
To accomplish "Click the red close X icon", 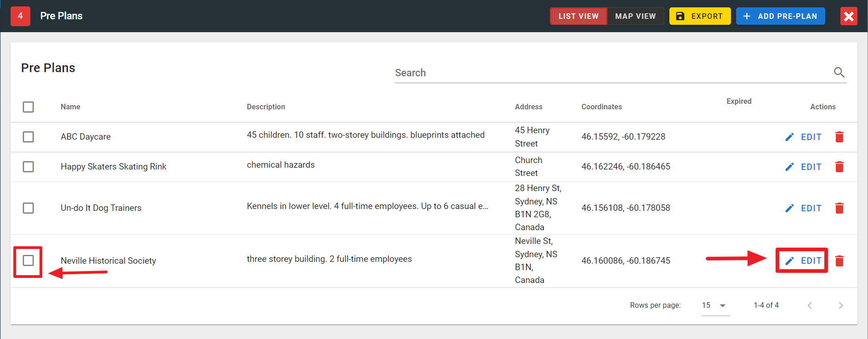I will (x=849, y=17).
